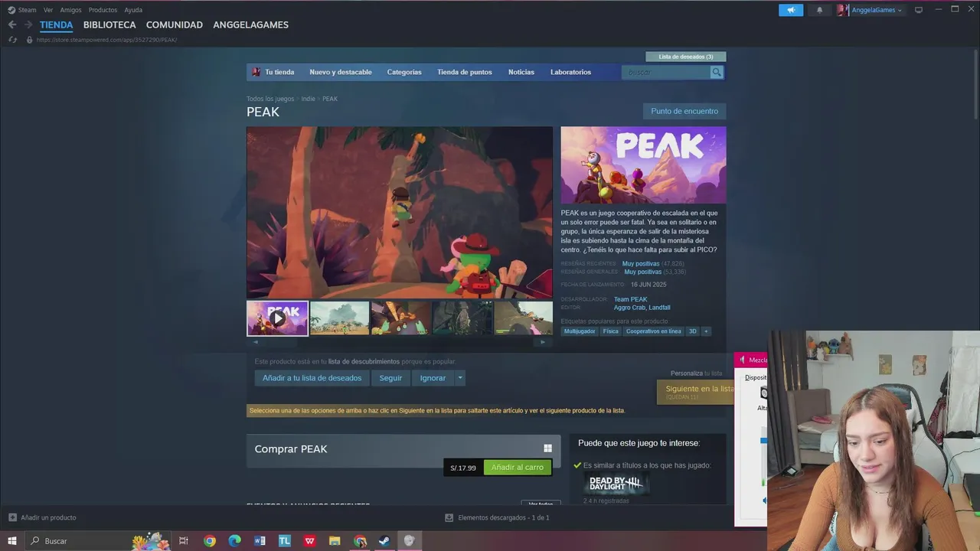Click the Steam logo in title bar
The height and width of the screenshot is (551, 980).
tap(11, 10)
